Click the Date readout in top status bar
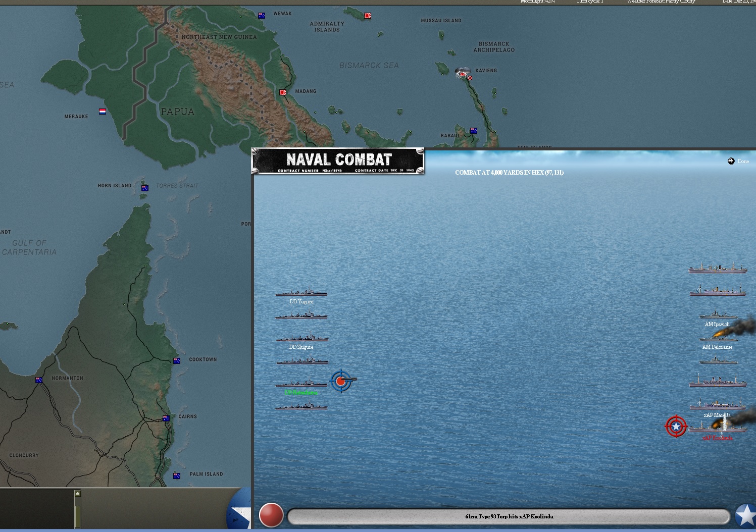 click(x=739, y=2)
